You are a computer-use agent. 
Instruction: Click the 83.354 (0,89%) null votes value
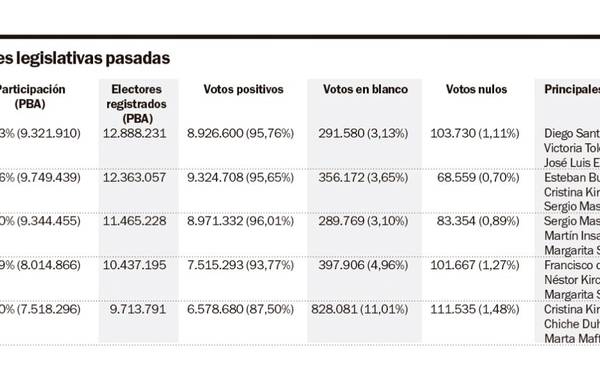[478, 221]
